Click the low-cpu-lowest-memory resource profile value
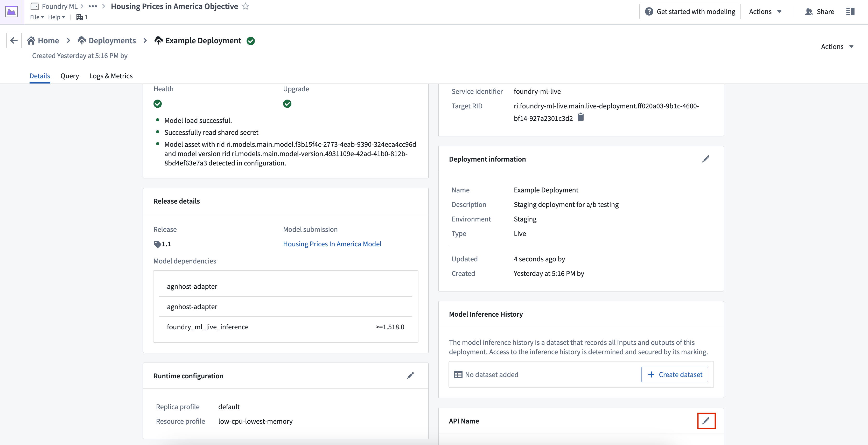 (255, 421)
